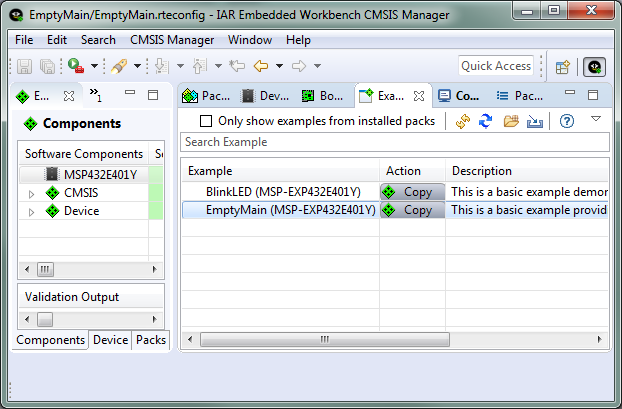
Task: Click the yellow folder icon in Examples toolbar
Action: (x=510, y=121)
